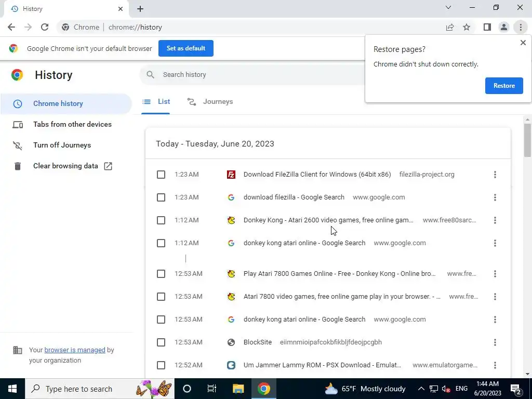Check the Play Atari 7800 Games entry checkbox

pos(161,273)
